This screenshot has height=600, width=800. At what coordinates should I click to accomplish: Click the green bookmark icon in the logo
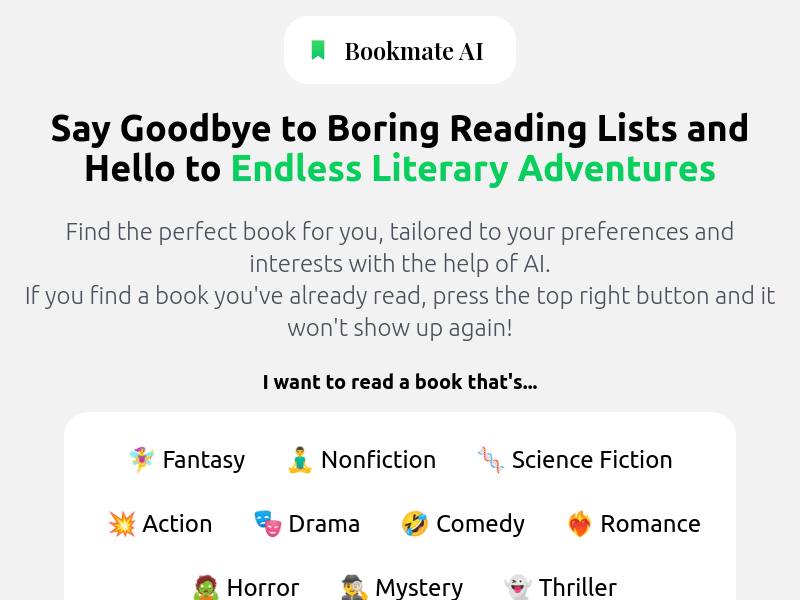click(x=317, y=49)
